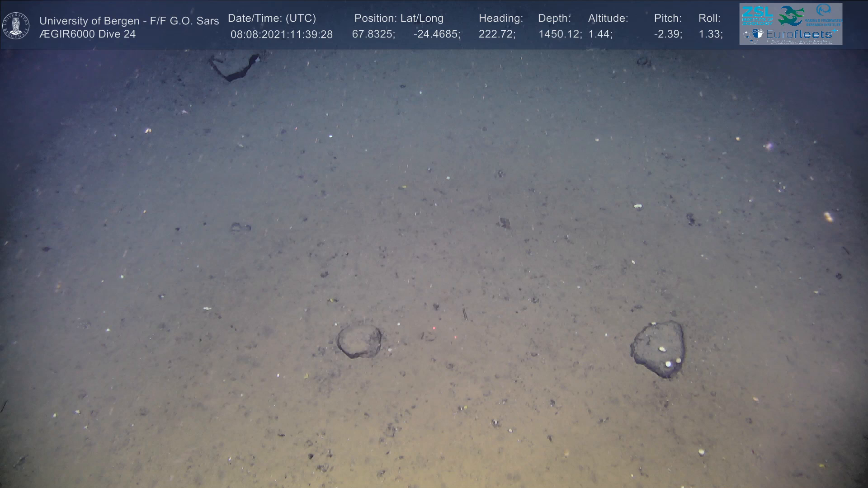Screen dimensions: 868x488
Task: Click the Pitch value -2.39
Action: [668, 34]
